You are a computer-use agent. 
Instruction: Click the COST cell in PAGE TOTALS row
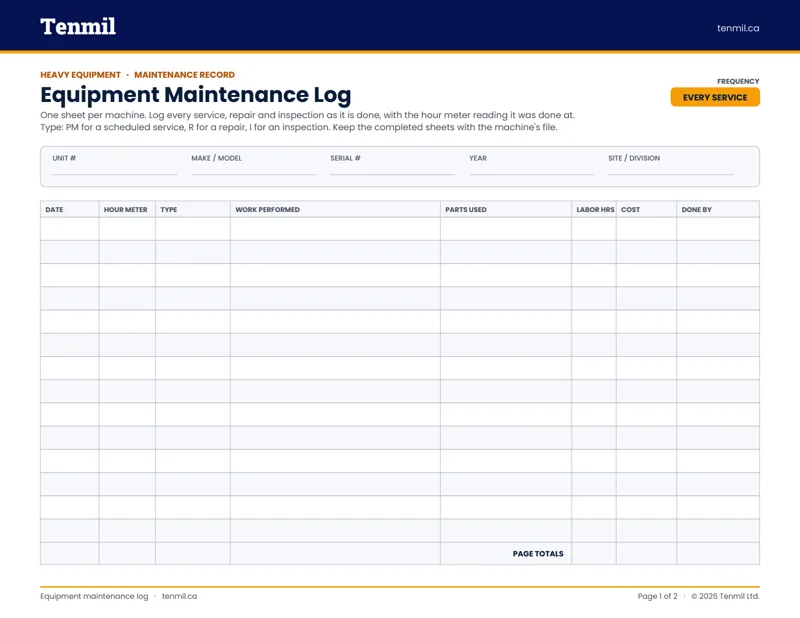646,553
